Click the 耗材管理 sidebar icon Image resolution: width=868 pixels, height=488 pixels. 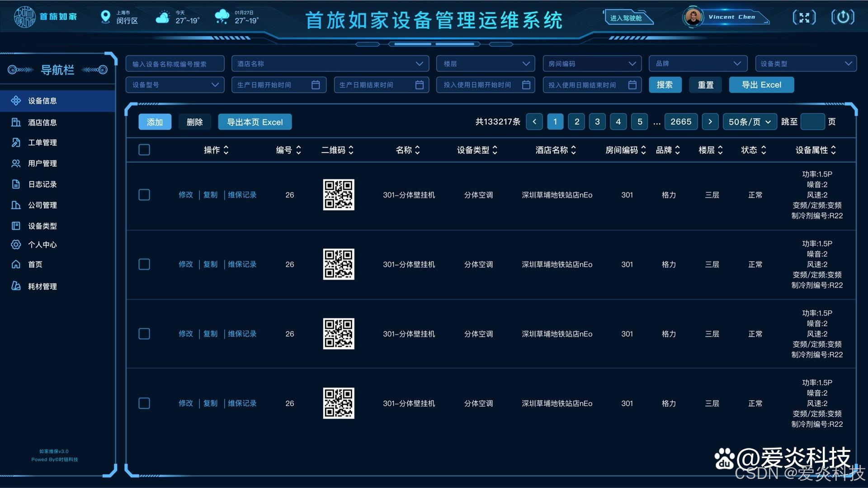16,286
